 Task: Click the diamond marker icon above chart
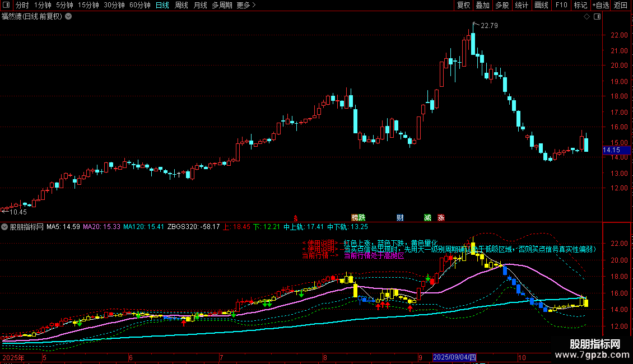pos(587,17)
